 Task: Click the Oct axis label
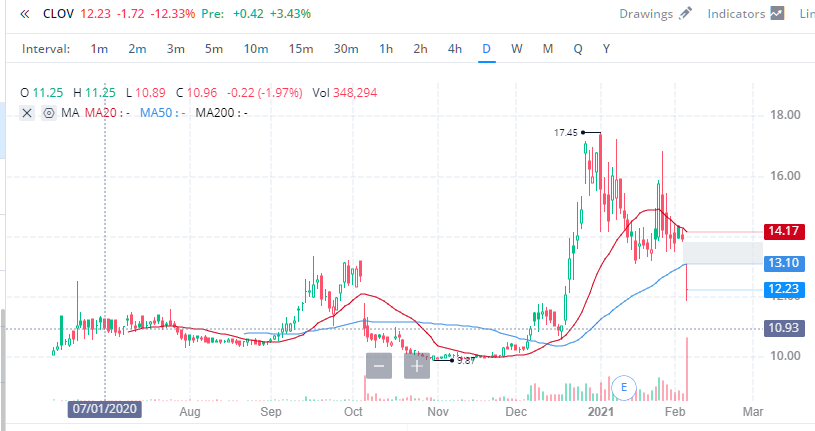(x=353, y=412)
